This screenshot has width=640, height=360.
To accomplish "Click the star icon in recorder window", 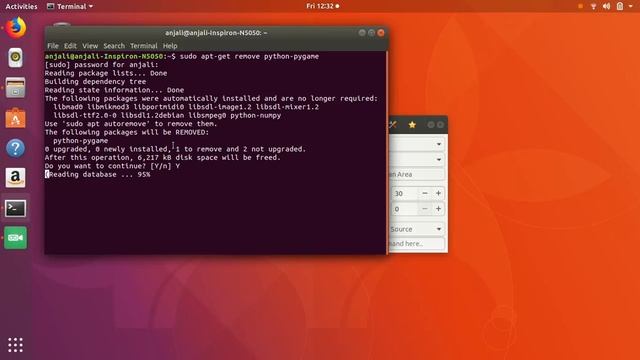I will click(x=412, y=125).
